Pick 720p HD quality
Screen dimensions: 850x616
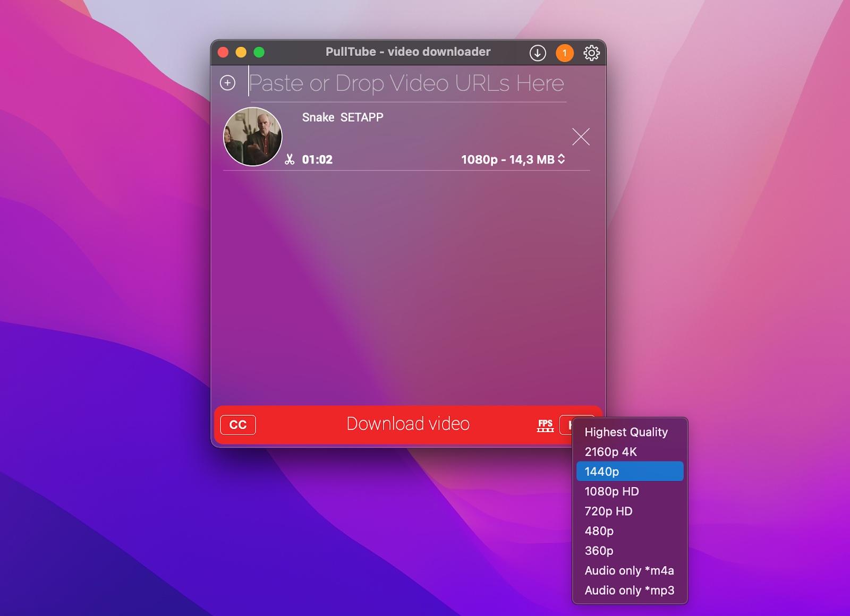coord(630,511)
